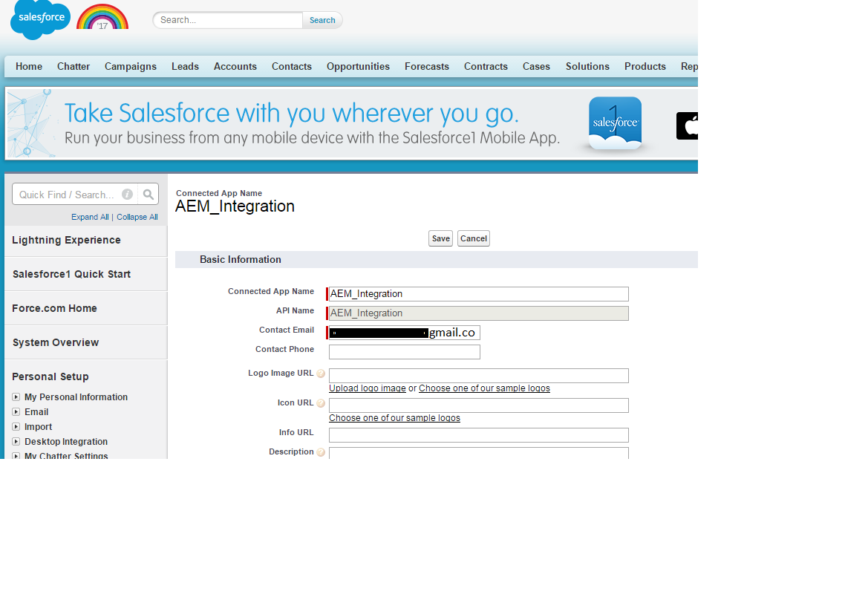Expand the Email setup section
Screen dimensions: 868x600
point(16,412)
